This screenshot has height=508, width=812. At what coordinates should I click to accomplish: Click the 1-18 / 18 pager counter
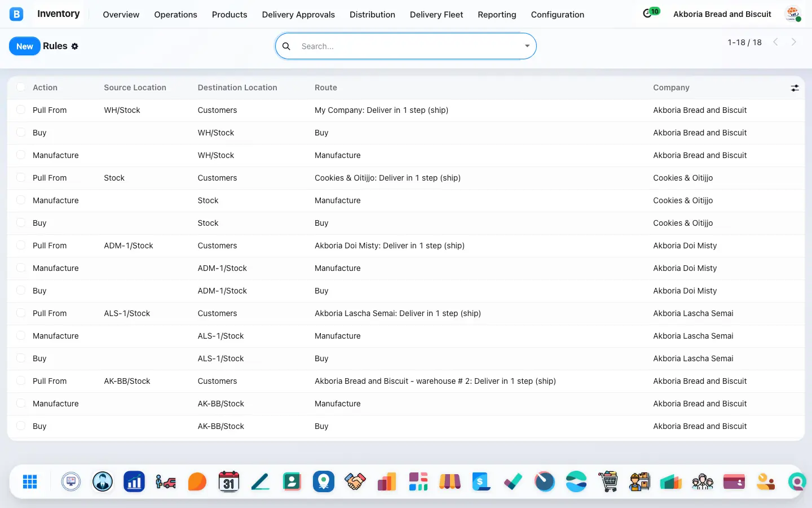pyautogui.click(x=744, y=42)
